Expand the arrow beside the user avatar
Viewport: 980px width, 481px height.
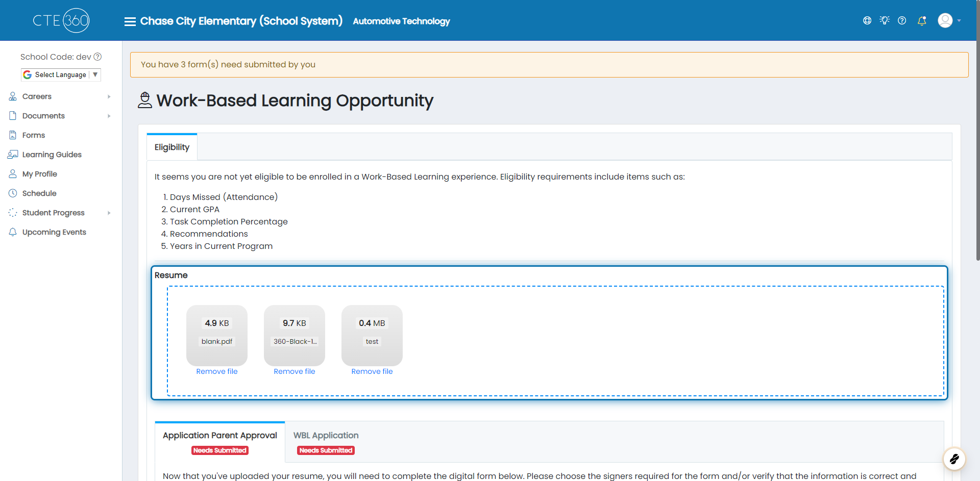(x=959, y=21)
